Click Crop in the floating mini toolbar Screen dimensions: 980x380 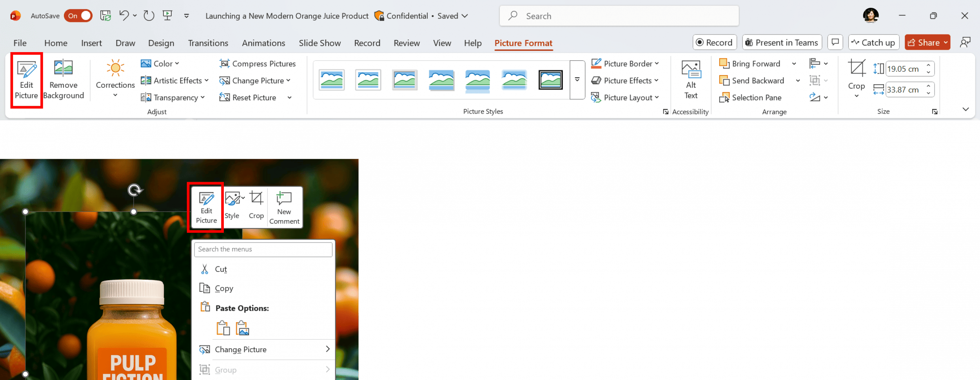coord(256,206)
